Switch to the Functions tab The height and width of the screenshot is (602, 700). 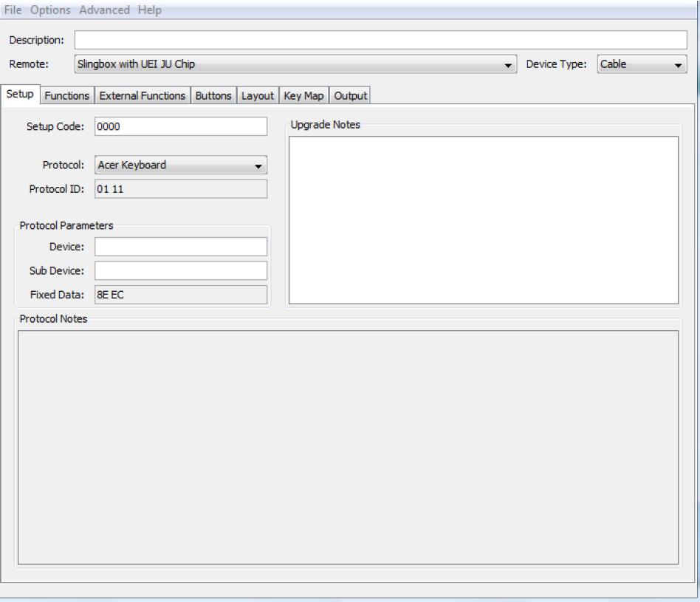click(x=67, y=95)
